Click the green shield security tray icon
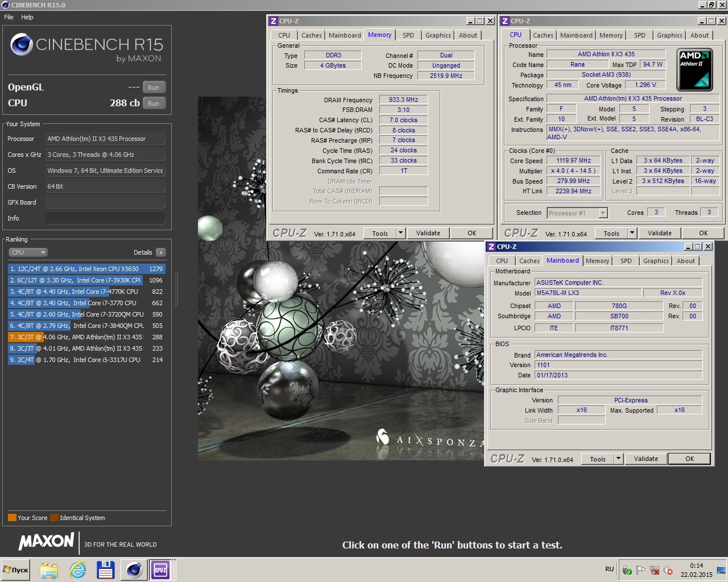This screenshot has width=728, height=582. coord(627,571)
